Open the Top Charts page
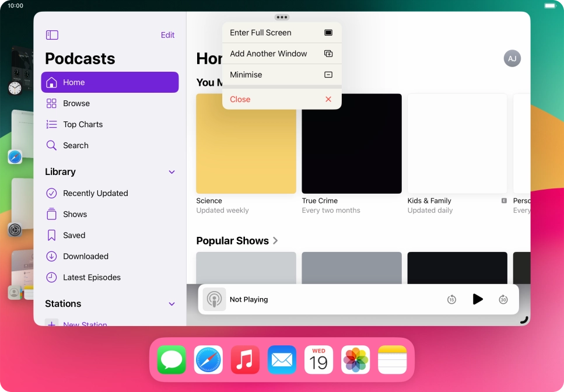This screenshot has width=564, height=392. click(83, 124)
